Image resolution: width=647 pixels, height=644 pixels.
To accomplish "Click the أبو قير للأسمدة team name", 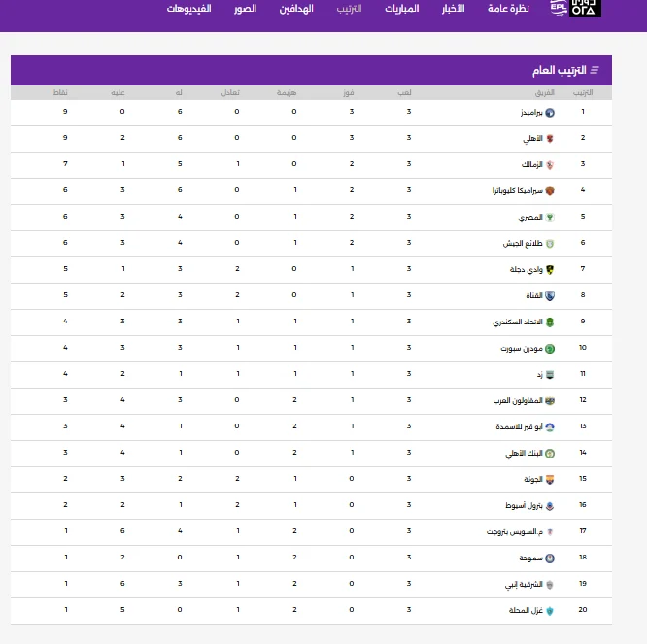I will pyautogui.click(x=520, y=427).
